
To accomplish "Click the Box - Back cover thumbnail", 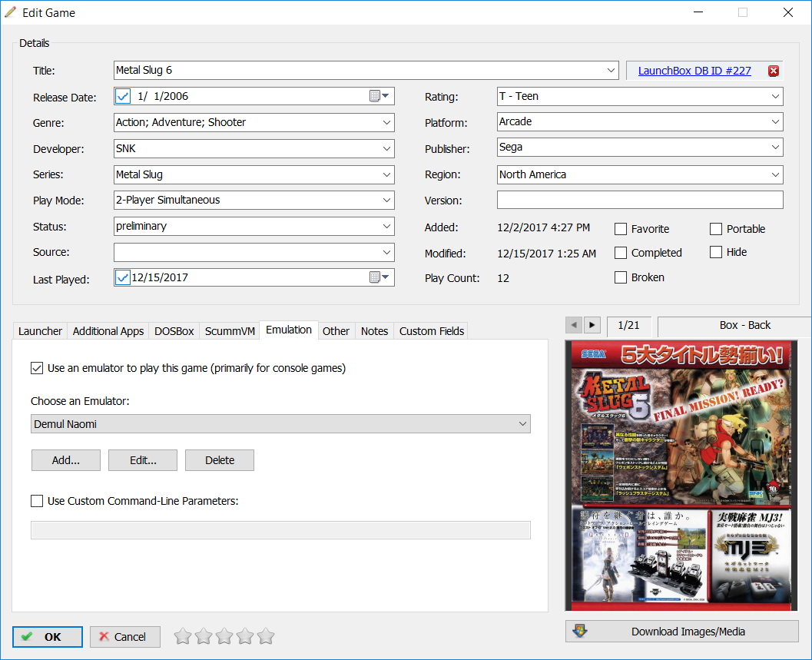I will [x=681, y=476].
